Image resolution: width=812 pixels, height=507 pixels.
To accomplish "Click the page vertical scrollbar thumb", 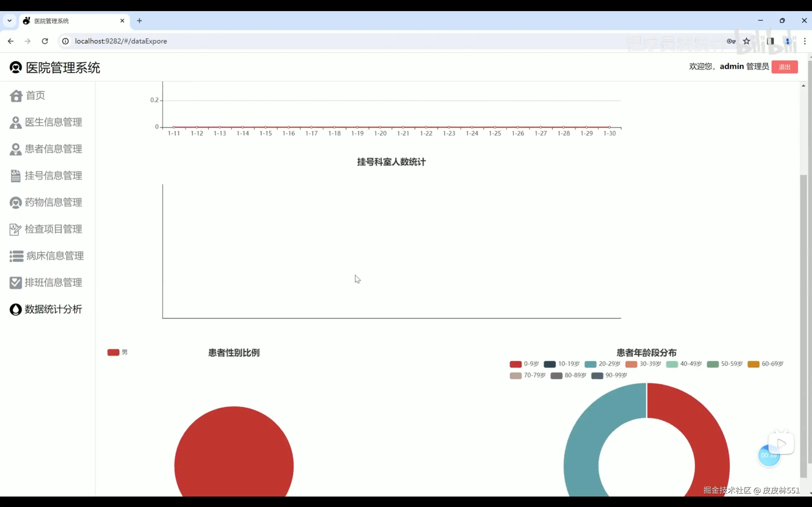I will point(803,326).
